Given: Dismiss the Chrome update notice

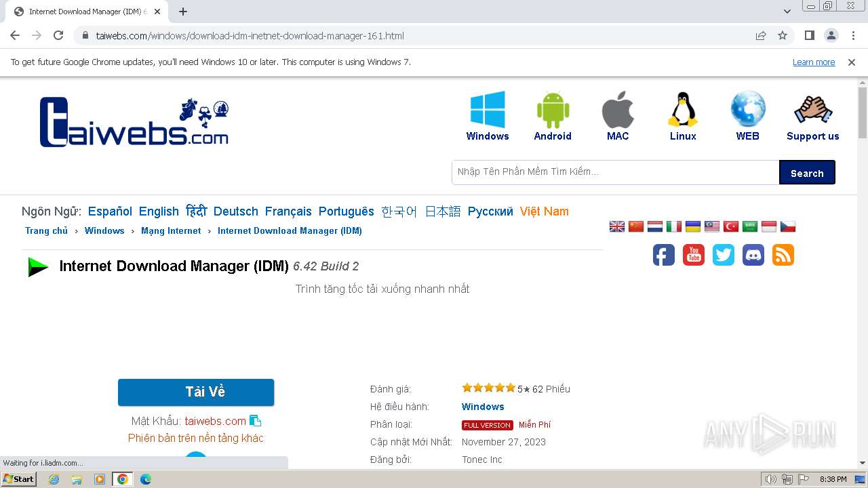Looking at the screenshot, I should [852, 62].
